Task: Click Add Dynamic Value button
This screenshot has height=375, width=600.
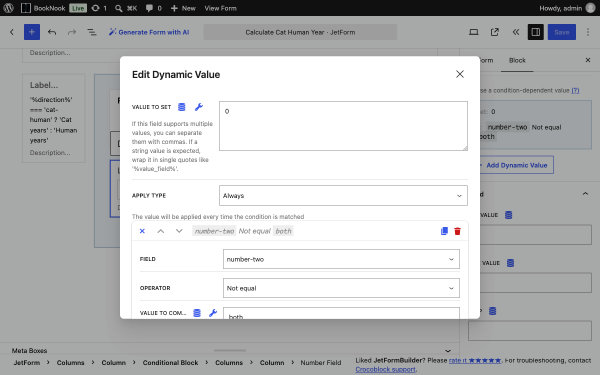Action: pyautogui.click(x=516, y=165)
